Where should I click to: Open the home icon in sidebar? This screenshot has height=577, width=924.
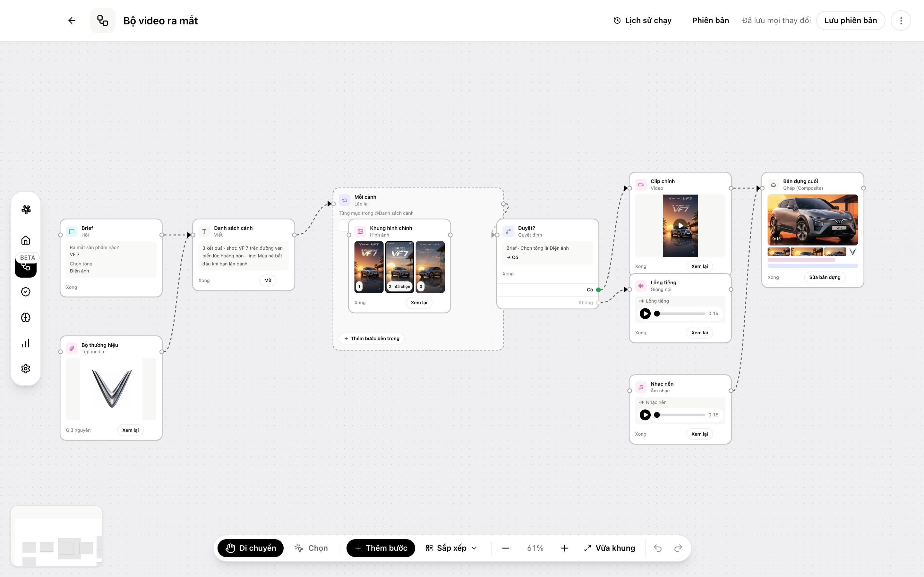click(x=26, y=240)
